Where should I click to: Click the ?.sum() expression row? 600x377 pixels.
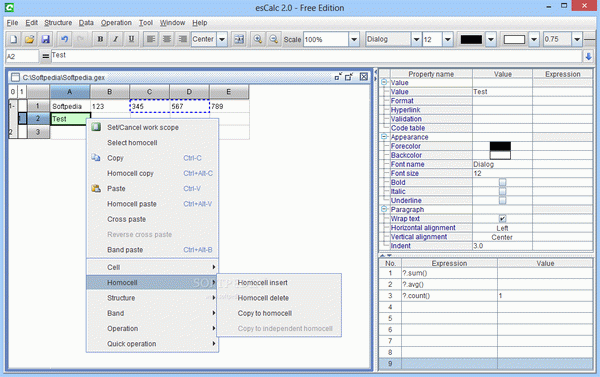pyautogui.click(x=449, y=273)
